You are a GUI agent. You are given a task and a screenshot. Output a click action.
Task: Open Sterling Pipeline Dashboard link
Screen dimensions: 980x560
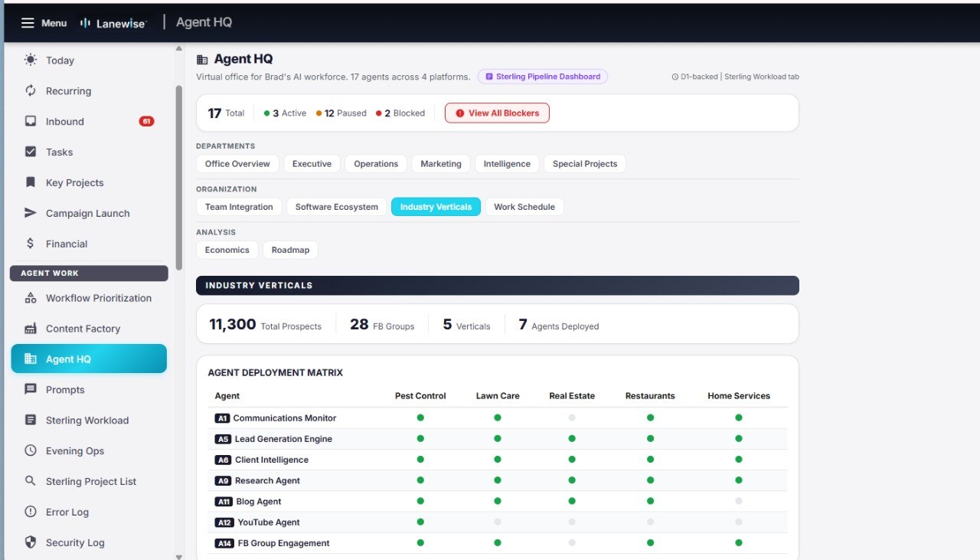click(x=543, y=77)
